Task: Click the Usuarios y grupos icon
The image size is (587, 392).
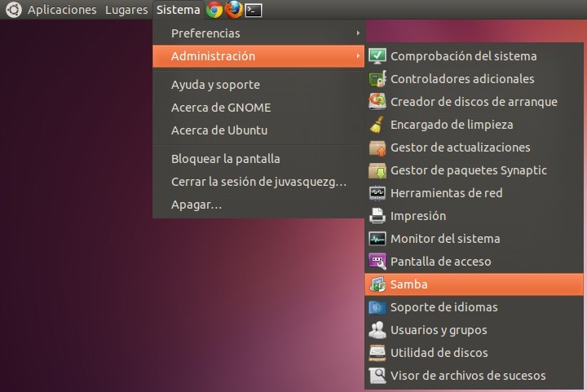Action: pos(377,330)
